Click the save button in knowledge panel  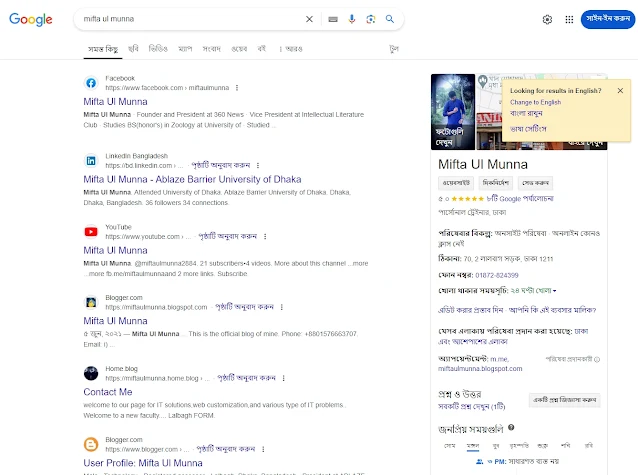535,183
